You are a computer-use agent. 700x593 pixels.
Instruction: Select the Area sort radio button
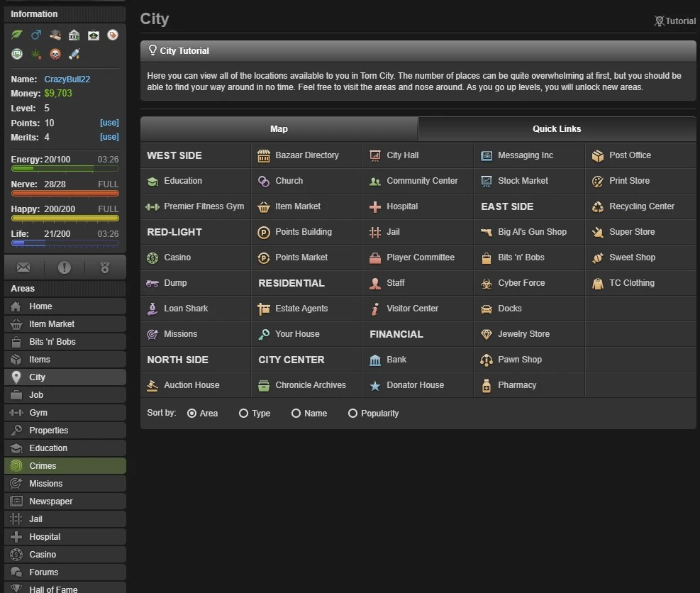(x=191, y=414)
